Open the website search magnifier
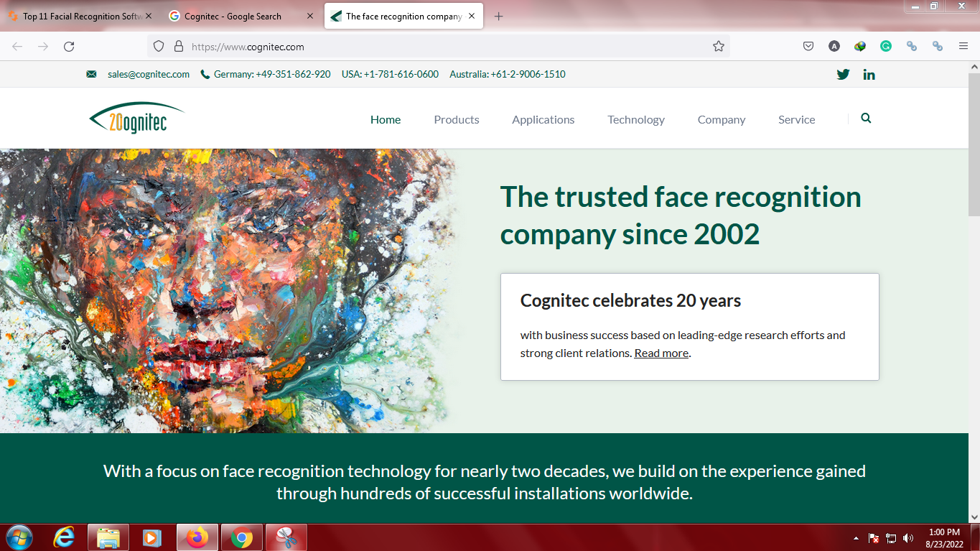The width and height of the screenshot is (980, 551). [866, 119]
